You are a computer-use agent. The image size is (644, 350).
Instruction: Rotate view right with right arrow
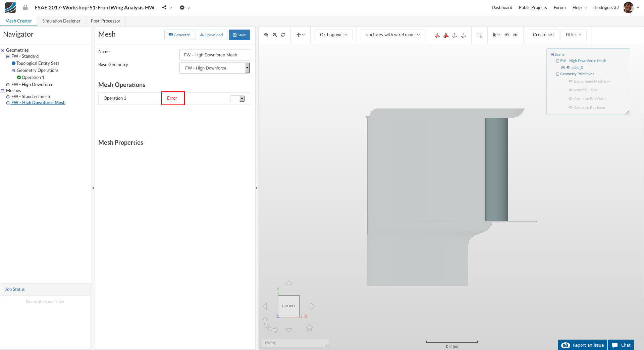pyautogui.click(x=312, y=306)
